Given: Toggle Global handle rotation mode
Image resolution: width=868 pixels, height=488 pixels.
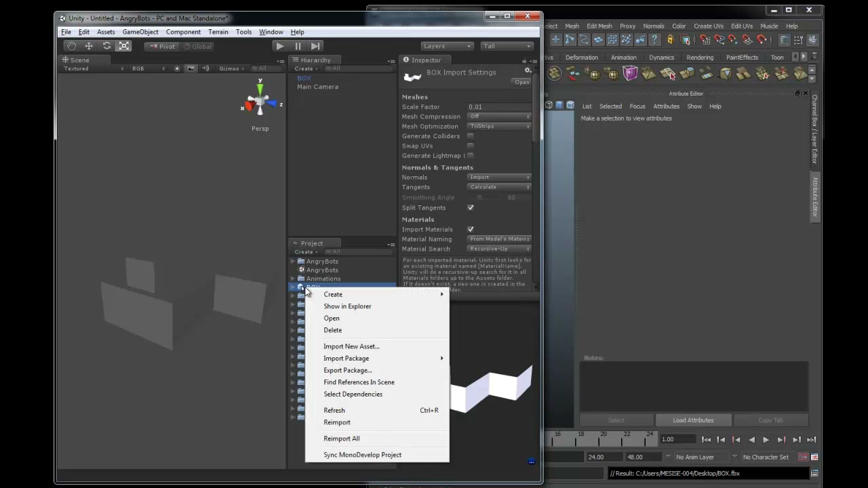Looking at the screenshot, I should (197, 46).
